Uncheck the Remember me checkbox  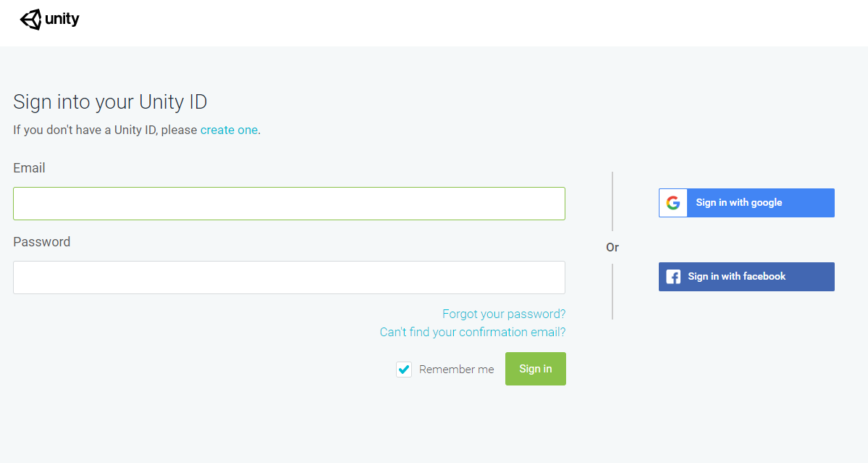404,370
